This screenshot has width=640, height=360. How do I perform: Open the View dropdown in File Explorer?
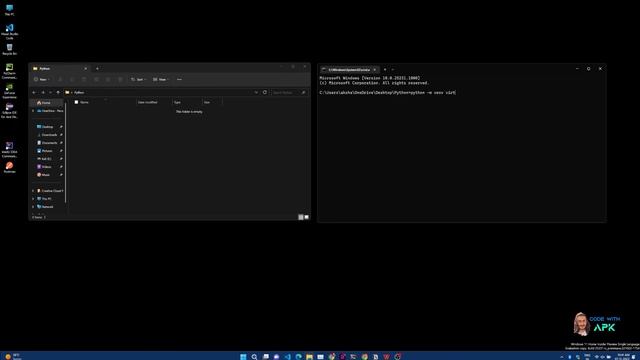pos(161,80)
